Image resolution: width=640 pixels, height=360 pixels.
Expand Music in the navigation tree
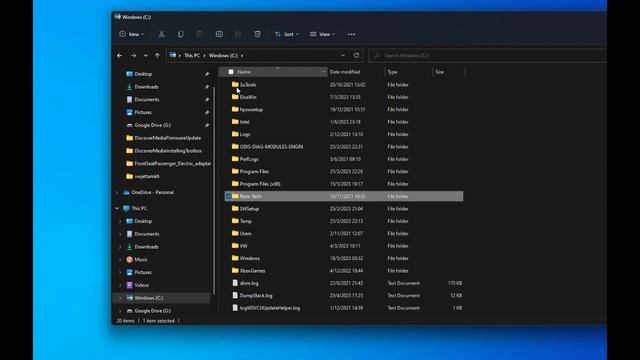[x=120, y=260]
